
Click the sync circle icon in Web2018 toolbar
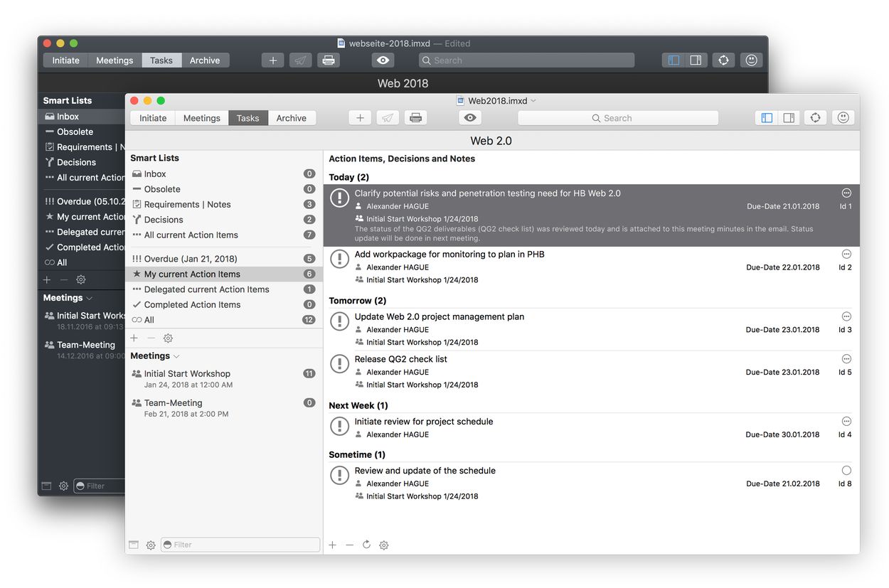[x=815, y=118]
